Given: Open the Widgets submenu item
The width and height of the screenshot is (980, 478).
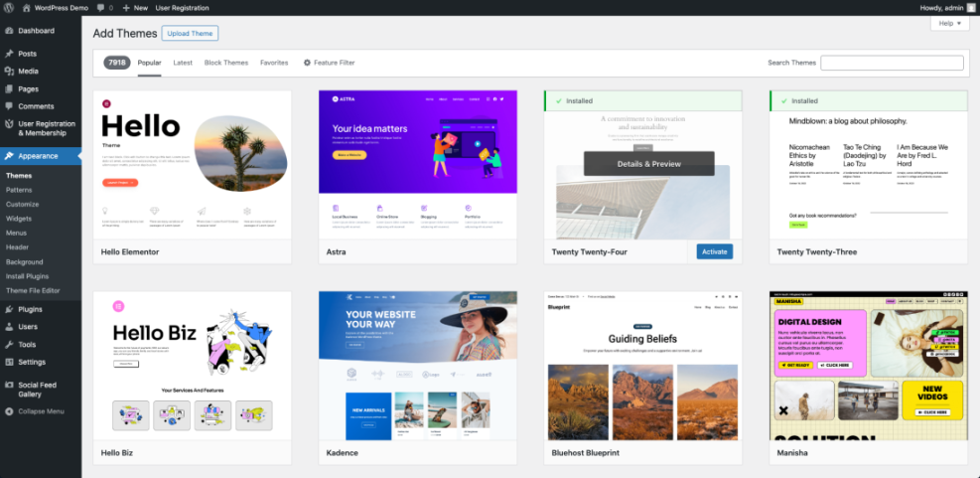Looking at the screenshot, I should click(x=19, y=219).
